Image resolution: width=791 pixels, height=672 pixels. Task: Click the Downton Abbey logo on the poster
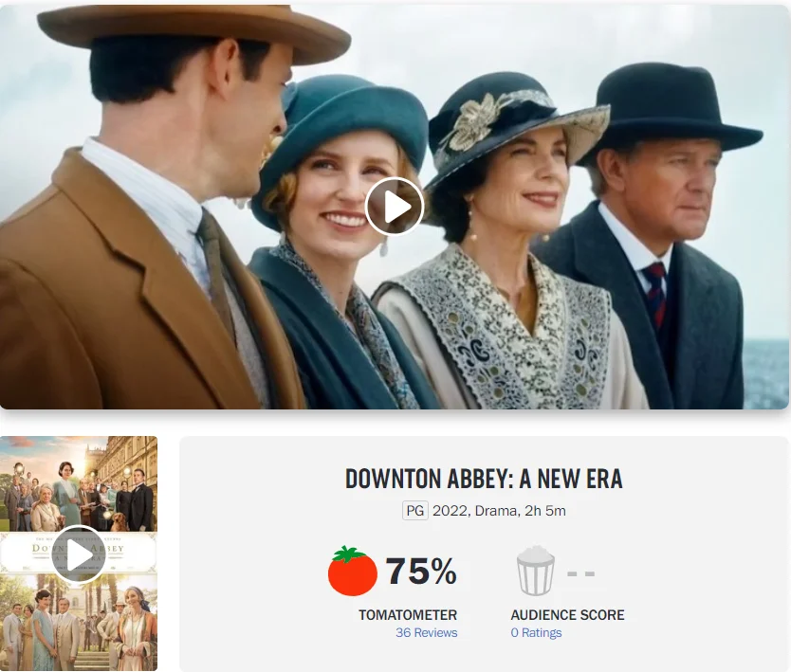[79, 552]
